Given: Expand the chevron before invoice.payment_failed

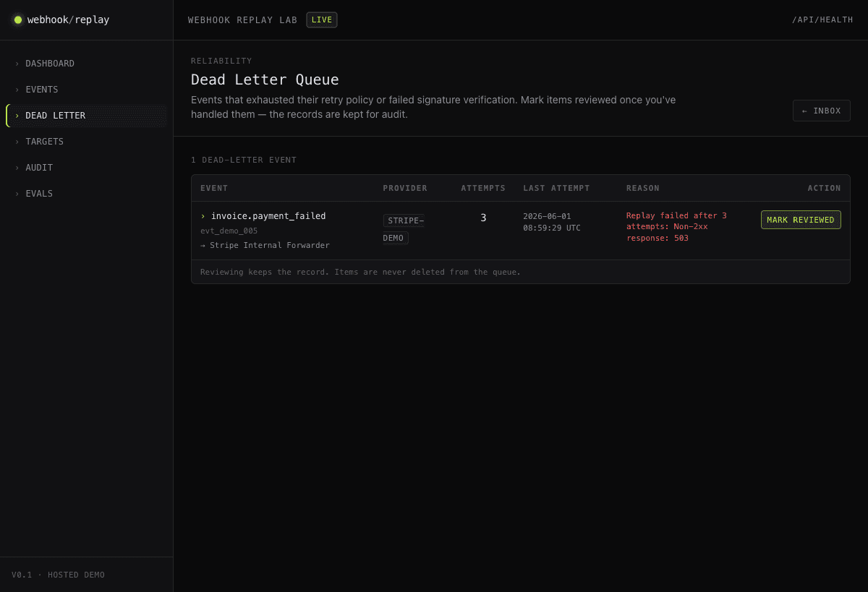Looking at the screenshot, I should (203, 216).
